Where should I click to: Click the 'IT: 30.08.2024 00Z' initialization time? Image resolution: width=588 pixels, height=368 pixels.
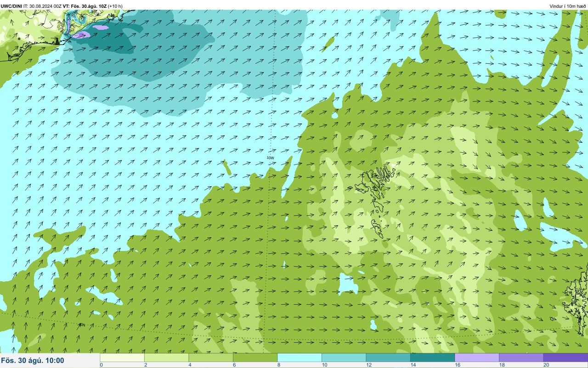(42, 6)
